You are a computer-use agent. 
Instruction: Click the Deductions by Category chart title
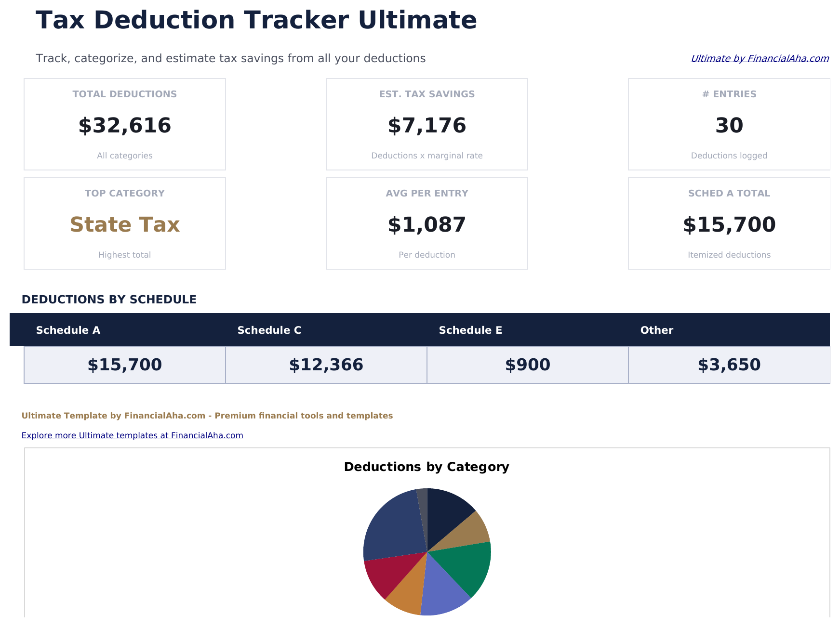point(426,467)
